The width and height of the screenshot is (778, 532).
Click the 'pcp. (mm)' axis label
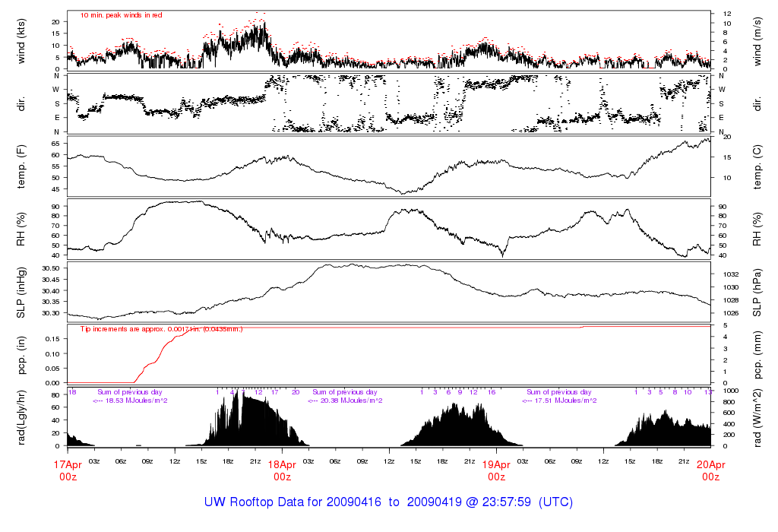click(x=757, y=356)
